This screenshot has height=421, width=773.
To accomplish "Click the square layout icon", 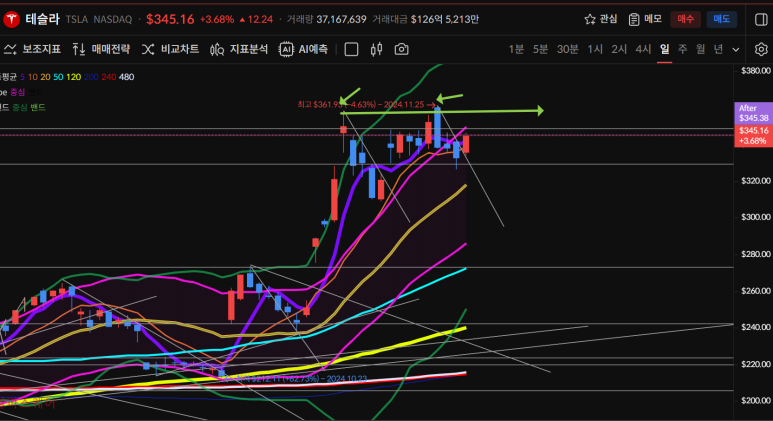I will (351, 49).
